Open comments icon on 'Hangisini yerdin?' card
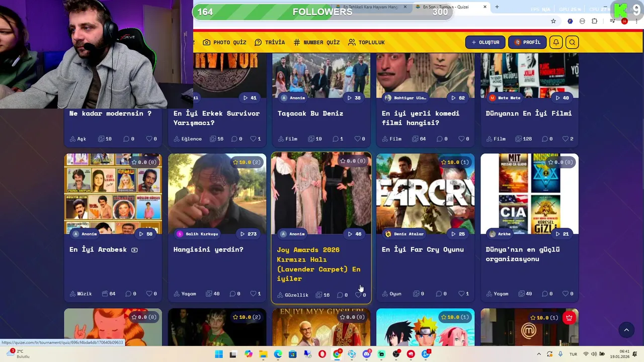The width and height of the screenshot is (644, 362). point(232,294)
